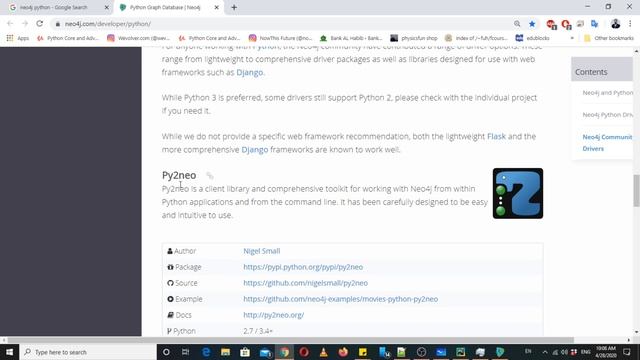The height and width of the screenshot is (360, 640).
Task: Click the horizontal page scrollbar
Action: [291, 340]
